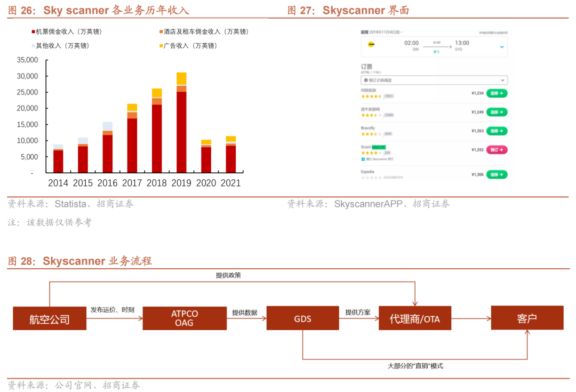The width and height of the screenshot is (576, 392).
Task: Click the star rating under 同程旅游
Action: coord(371,96)
